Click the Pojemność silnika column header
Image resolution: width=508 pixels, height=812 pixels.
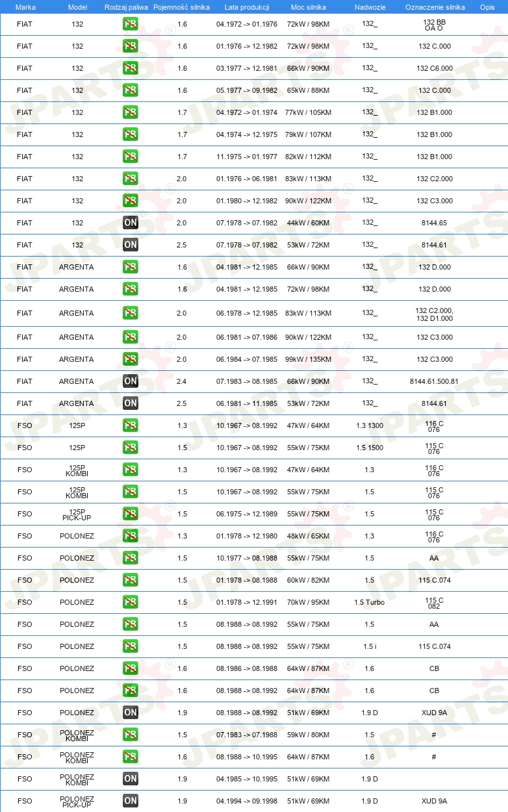tap(182, 7)
